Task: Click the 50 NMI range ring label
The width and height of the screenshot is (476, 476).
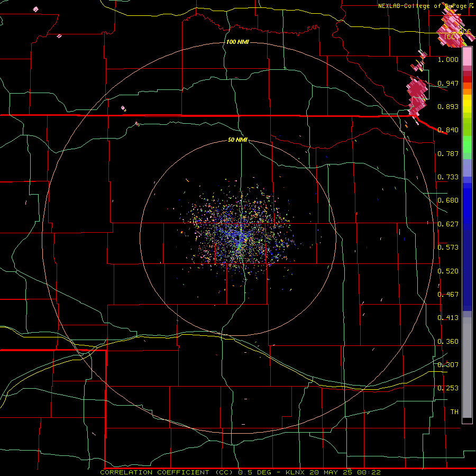Action: tap(237, 140)
